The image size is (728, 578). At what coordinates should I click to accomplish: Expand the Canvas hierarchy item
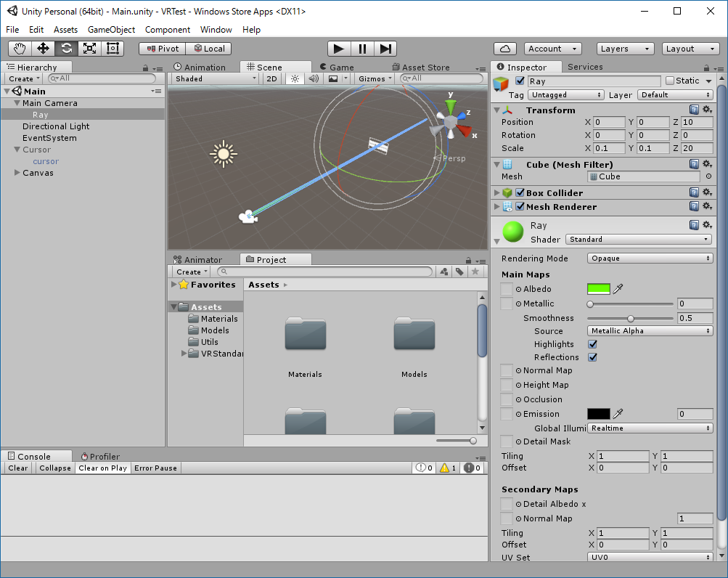click(17, 172)
